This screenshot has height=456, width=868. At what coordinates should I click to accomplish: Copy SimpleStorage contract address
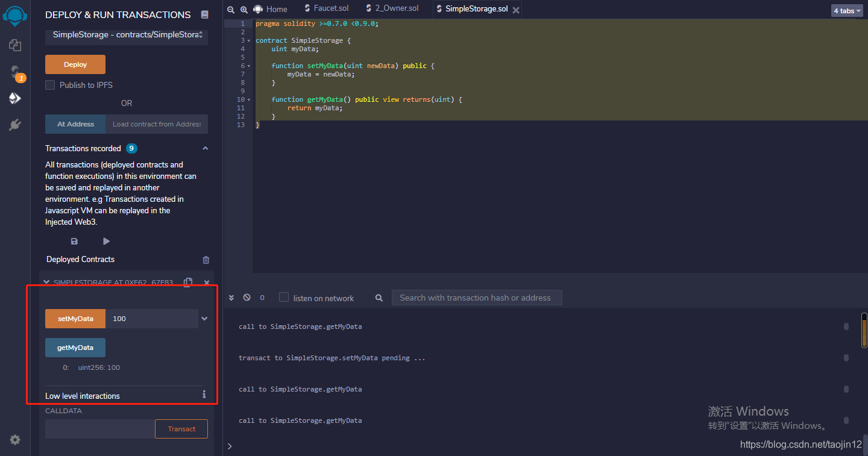coord(188,282)
